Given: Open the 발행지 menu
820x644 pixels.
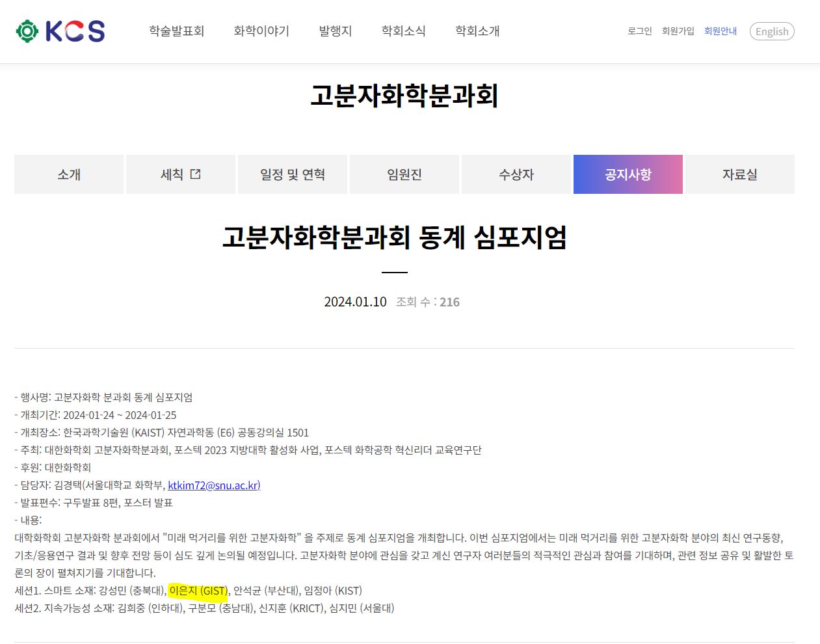Looking at the screenshot, I should [x=336, y=31].
